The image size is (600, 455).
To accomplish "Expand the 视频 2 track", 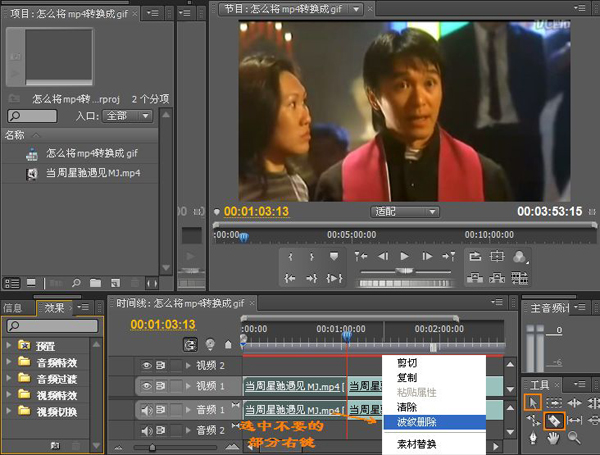I will pyautogui.click(x=188, y=365).
